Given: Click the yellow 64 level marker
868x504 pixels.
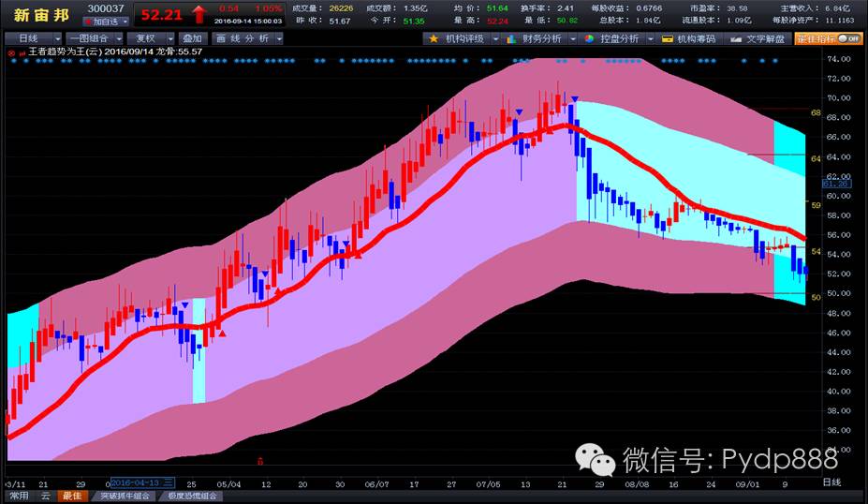Looking at the screenshot, I should tap(816, 158).
